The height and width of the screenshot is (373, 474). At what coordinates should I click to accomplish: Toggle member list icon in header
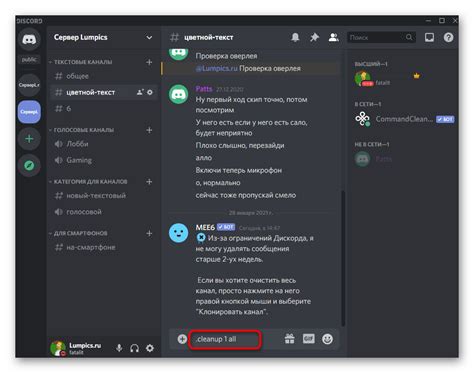click(333, 37)
